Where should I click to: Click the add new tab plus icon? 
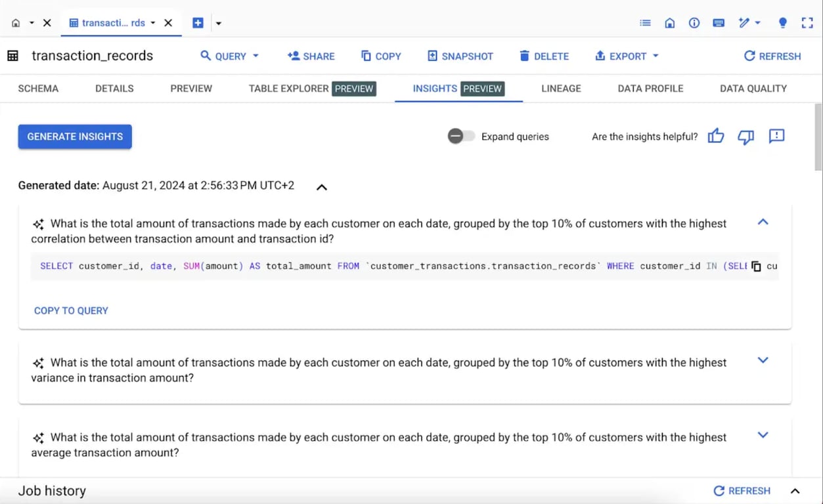pos(198,23)
